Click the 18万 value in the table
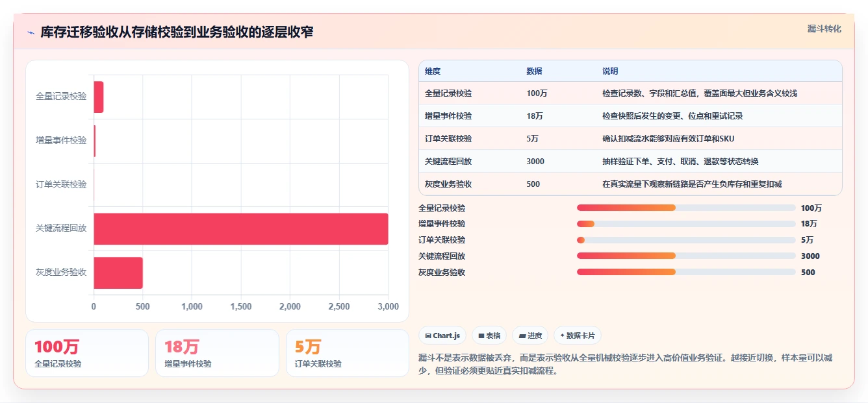Image resolution: width=868 pixels, height=403 pixels. coord(535,116)
